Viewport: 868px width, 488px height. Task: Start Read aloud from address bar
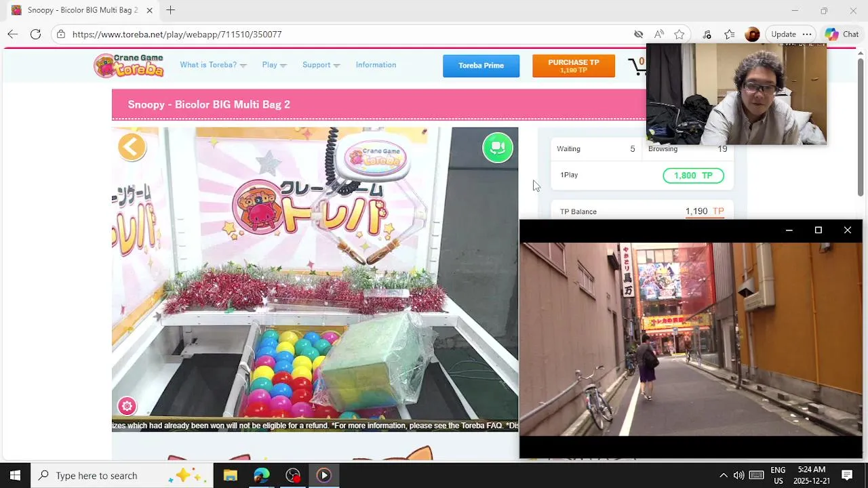(x=658, y=34)
